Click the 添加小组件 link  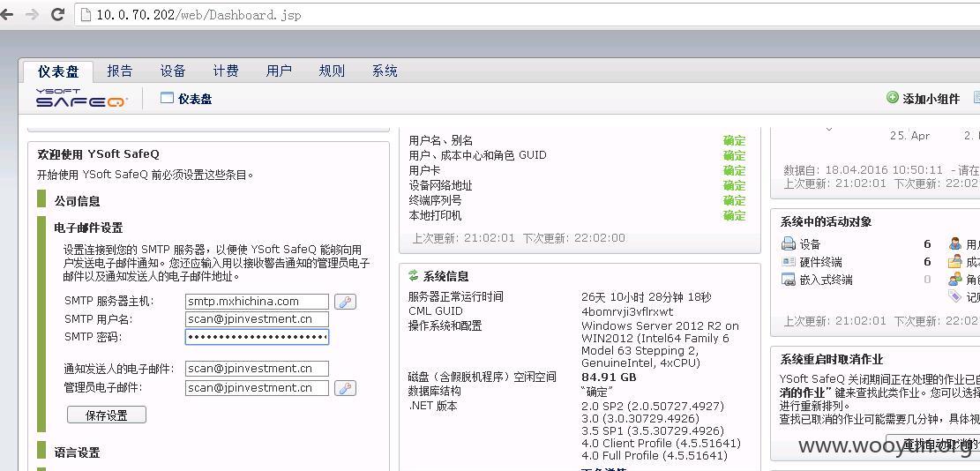point(931,99)
